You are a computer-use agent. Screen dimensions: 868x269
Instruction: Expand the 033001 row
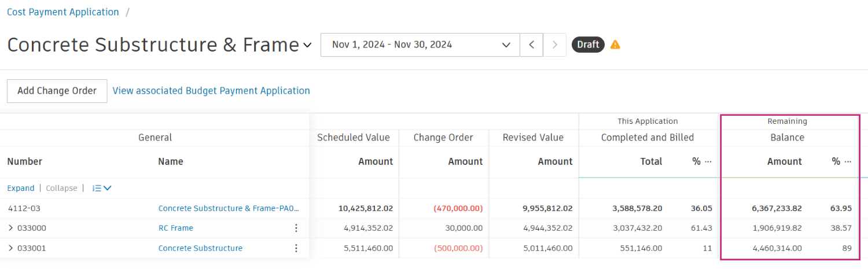[x=10, y=248]
